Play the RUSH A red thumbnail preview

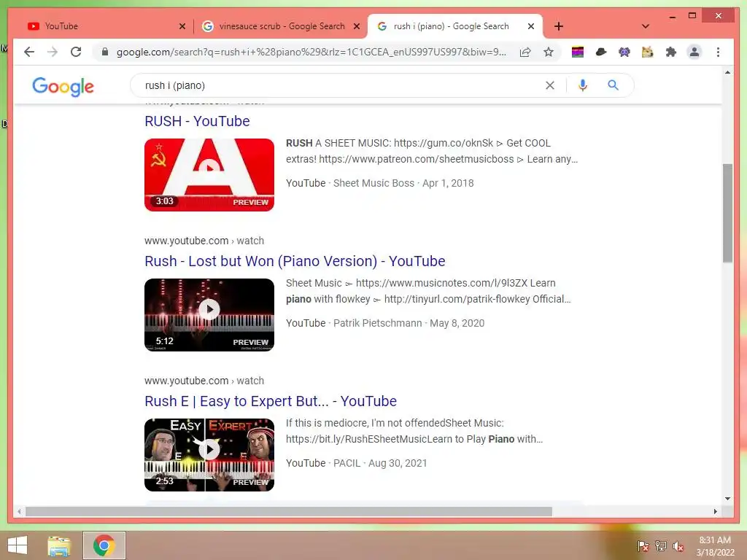[209, 175]
